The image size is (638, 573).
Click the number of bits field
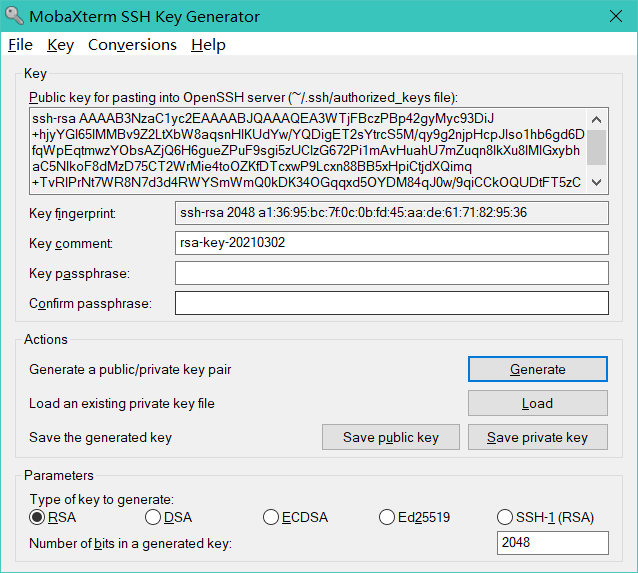pos(552,543)
